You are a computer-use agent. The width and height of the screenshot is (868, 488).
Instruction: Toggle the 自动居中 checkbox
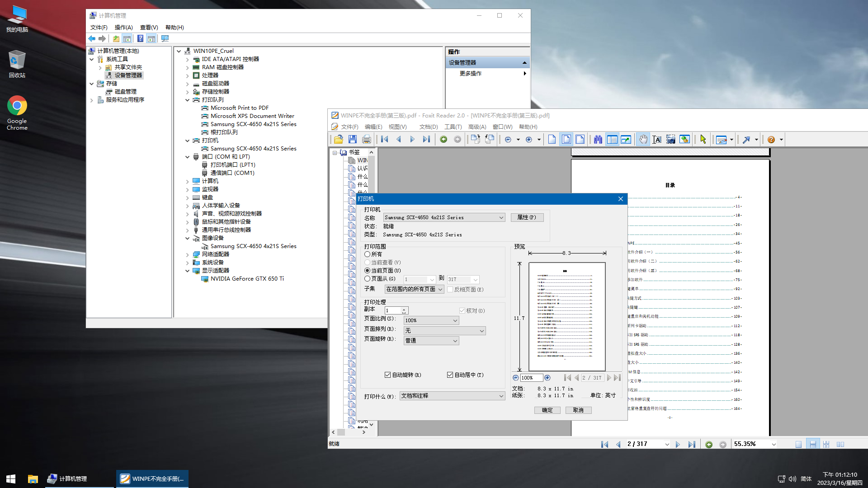click(x=450, y=375)
